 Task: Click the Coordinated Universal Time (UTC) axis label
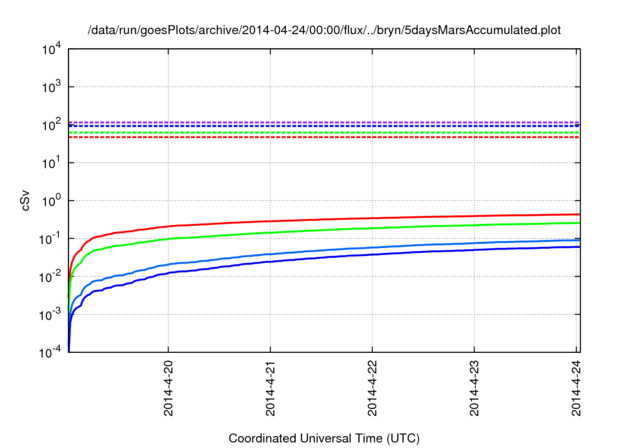pos(324,439)
